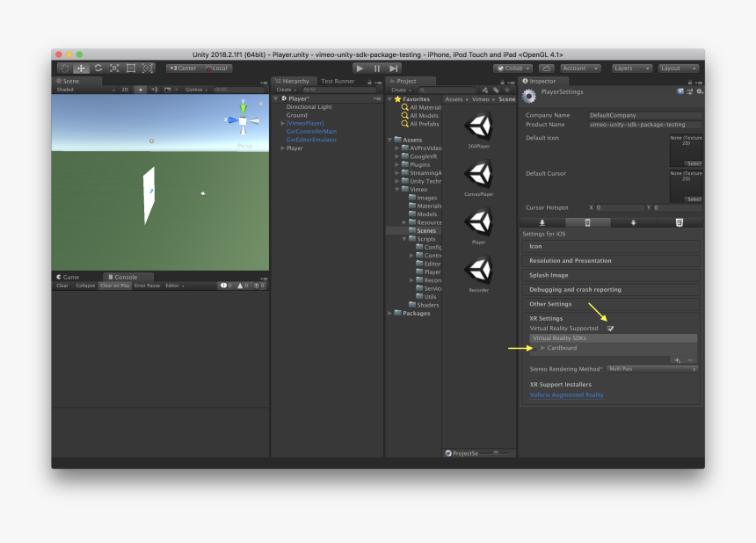Select the Scale tool
Viewport: 756px width, 543px height.
114,69
